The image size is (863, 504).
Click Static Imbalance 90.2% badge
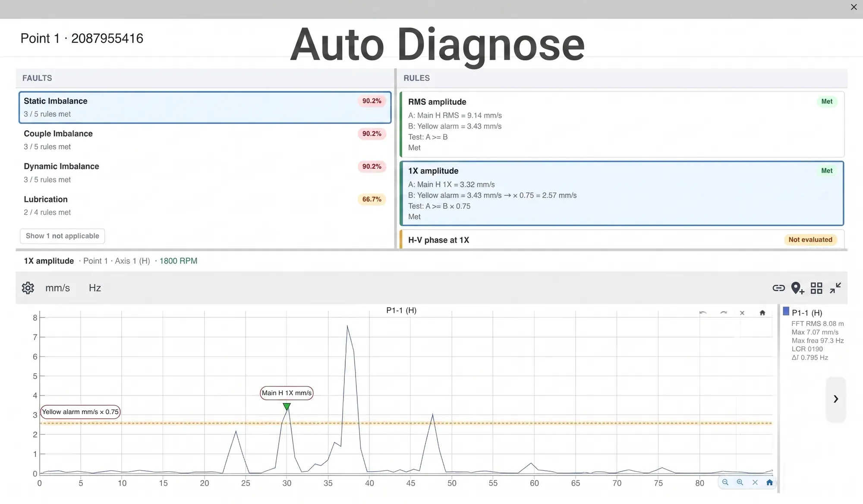tap(372, 101)
